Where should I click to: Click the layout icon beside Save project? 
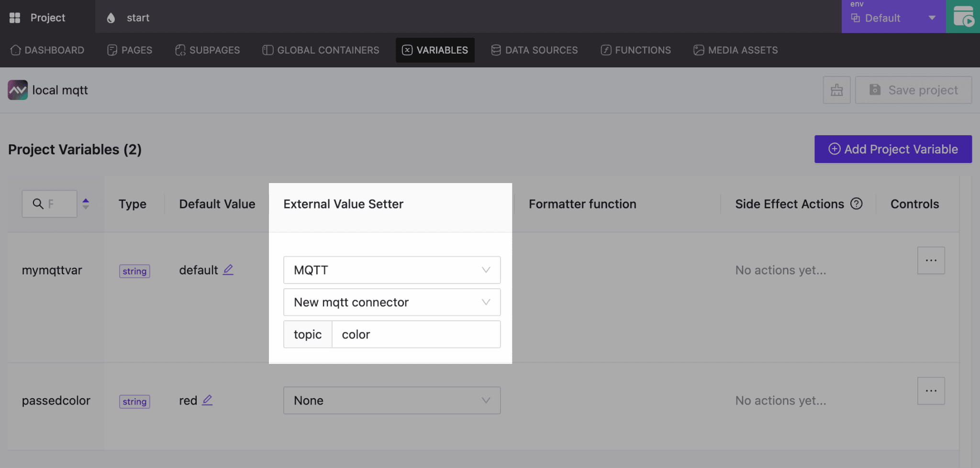tap(836, 90)
